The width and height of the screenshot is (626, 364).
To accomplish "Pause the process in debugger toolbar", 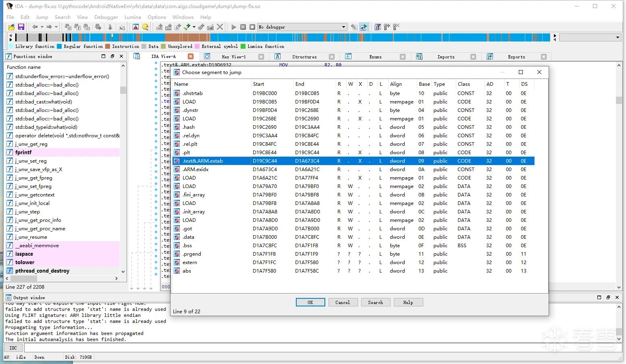I will tap(243, 27).
